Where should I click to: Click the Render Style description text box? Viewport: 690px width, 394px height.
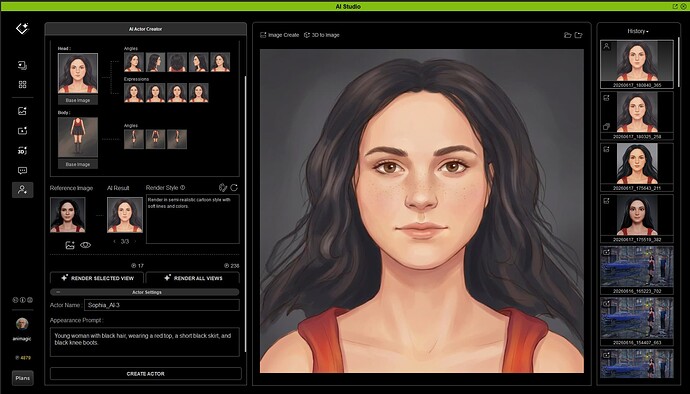pyautogui.click(x=193, y=219)
